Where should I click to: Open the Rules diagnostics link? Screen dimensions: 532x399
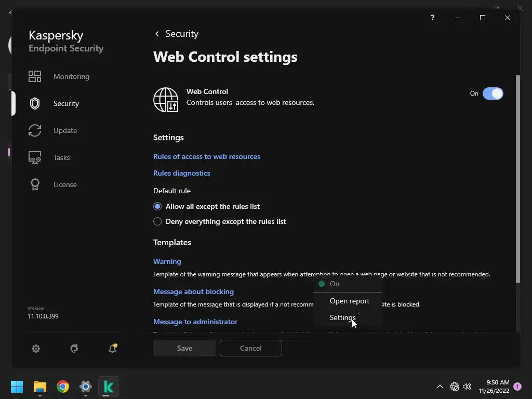[181, 173]
